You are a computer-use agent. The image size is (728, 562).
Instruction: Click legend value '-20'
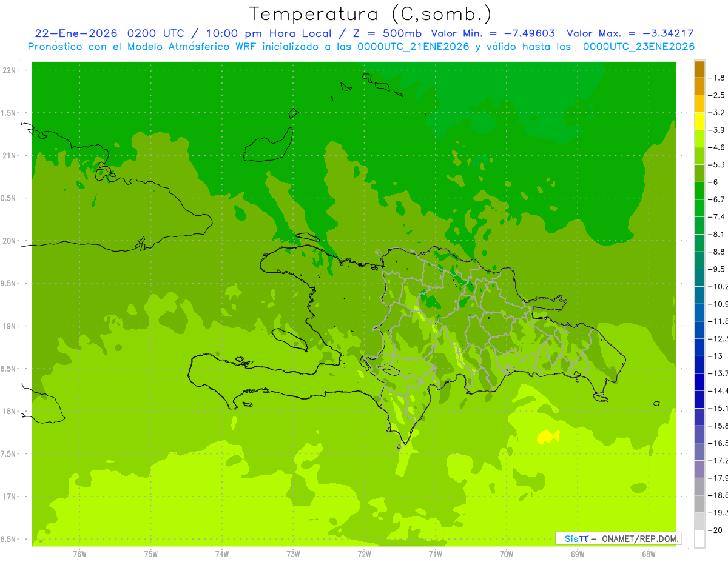[x=716, y=530]
